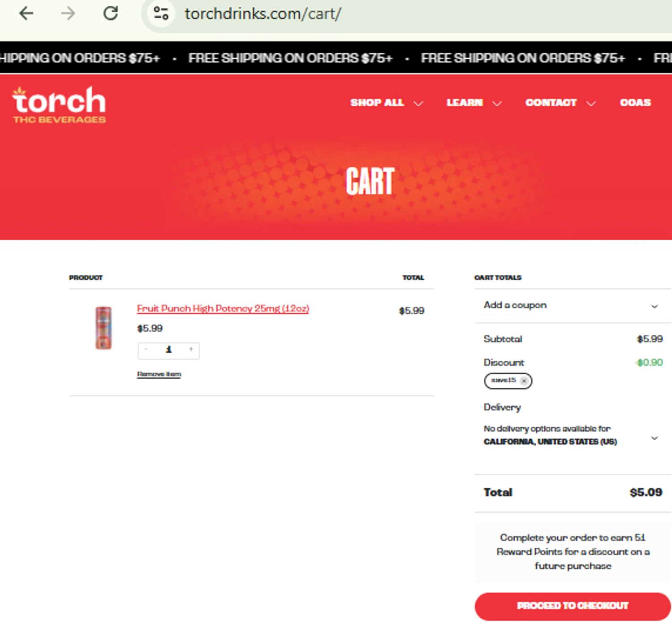Go to the COAS page
The image size is (672, 623).
pyautogui.click(x=635, y=103)
